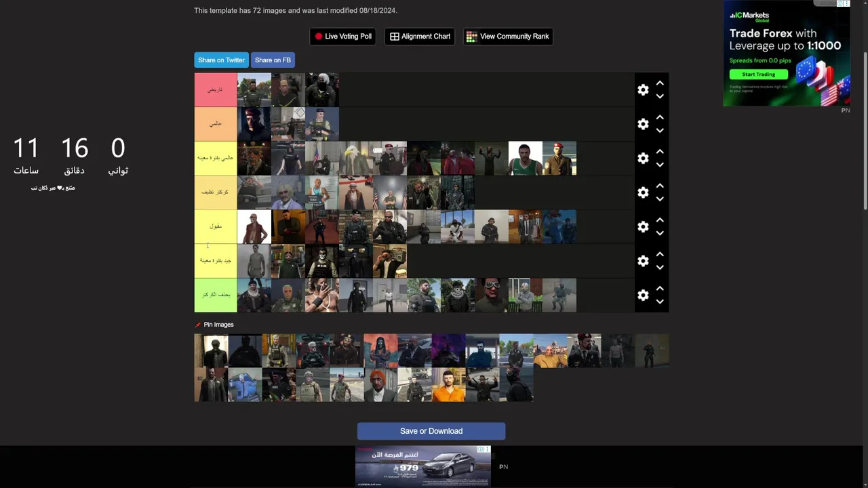Start a Live Voting Poll
Image resolution: width=868 pixels, height=488 pixels.
342,37
